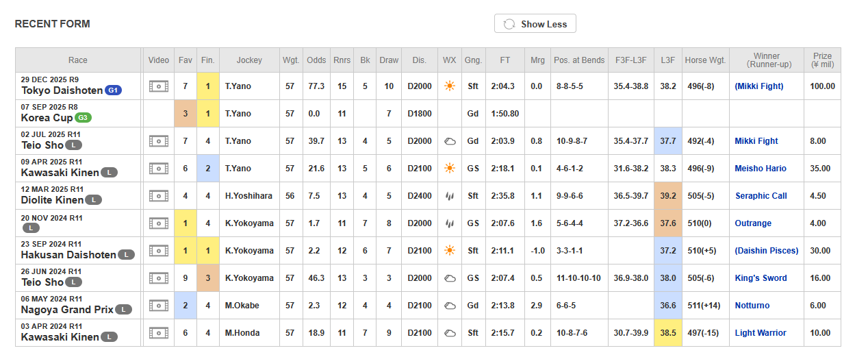Click the L3F column header
Screen dimensions: 868x357
(668, 60)
